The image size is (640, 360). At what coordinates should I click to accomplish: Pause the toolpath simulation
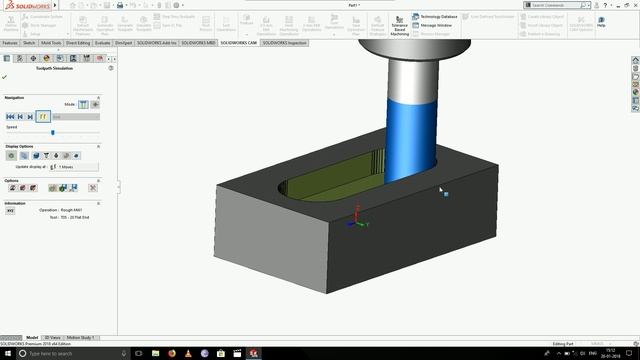click(x=43, y=117)
